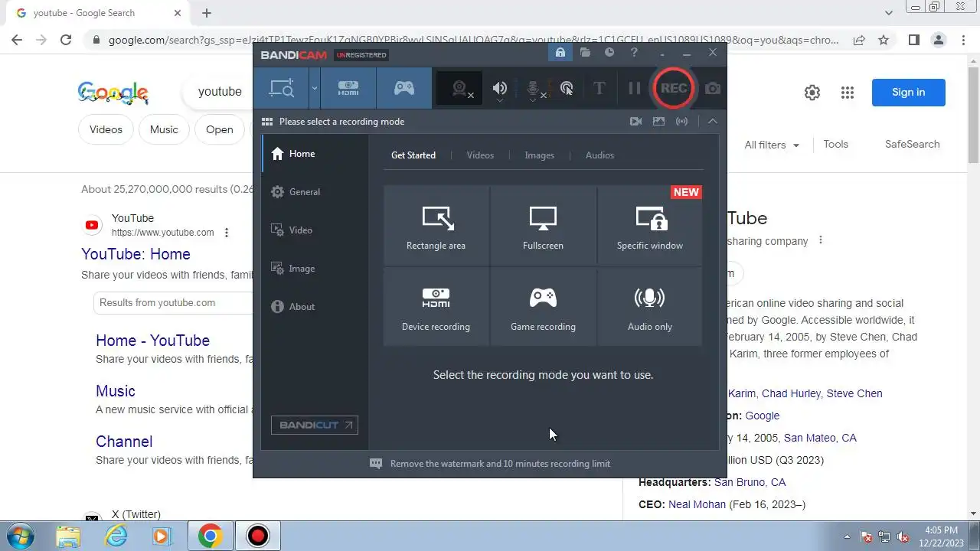Click the Bandicut link button
The width and height of the screenshot is (980, 551).
coord(315,425)
